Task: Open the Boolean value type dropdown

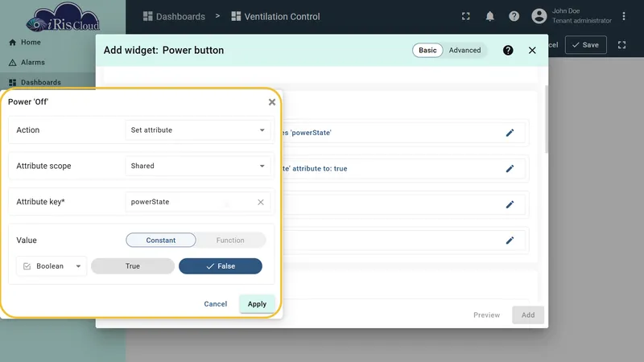Action: pos(52,266)
